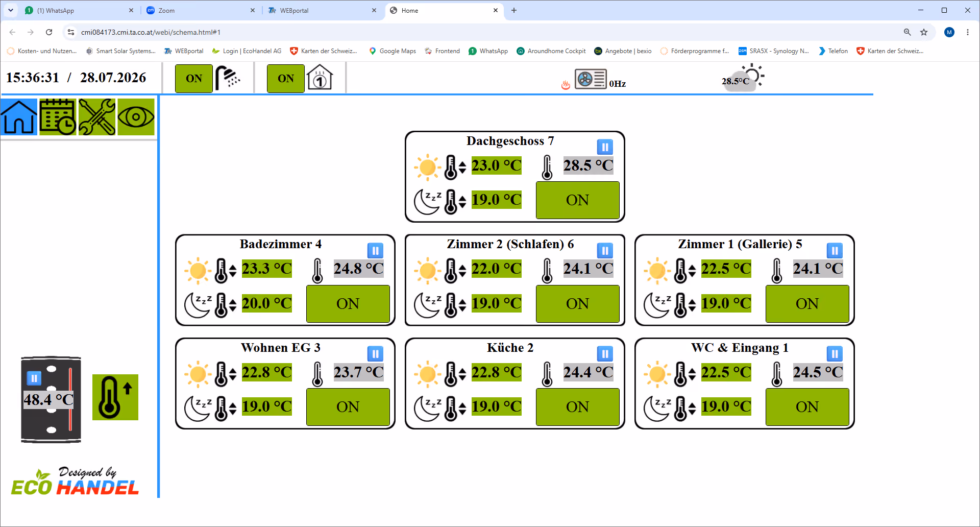This screenshot has width=980, height=527.
Task: Open the tools settings icon
Action: coord(97,117)
